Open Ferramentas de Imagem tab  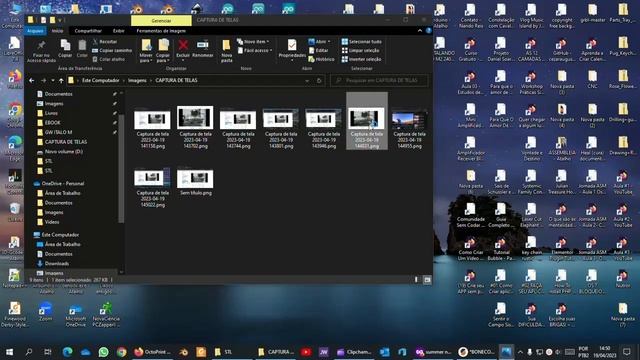[x=161, y=31]
